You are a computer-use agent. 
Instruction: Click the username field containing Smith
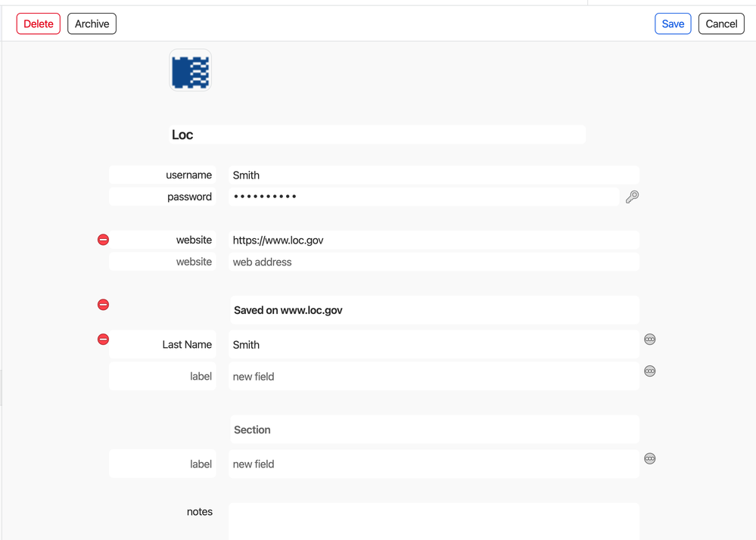pos(433,175)
